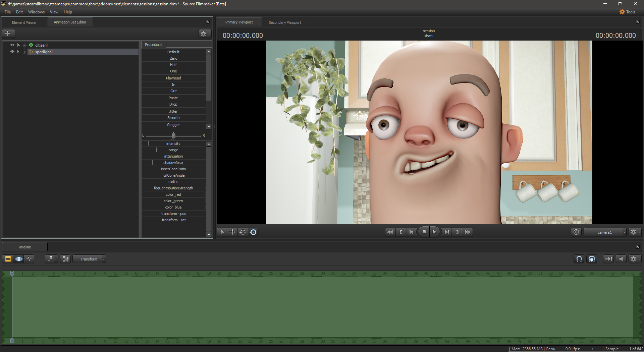Screen dimensions: 644x352
Task: Switch to the Graph Editor mode
Action: pos(30,259)
